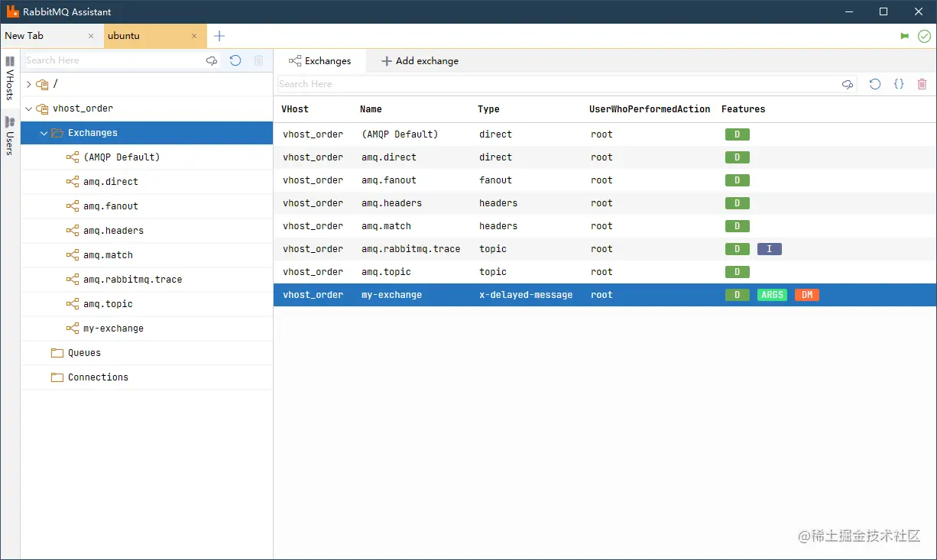Screen dimensions: 937x560
Task: Close the ubuntu tab
Action: coord(194,36)
